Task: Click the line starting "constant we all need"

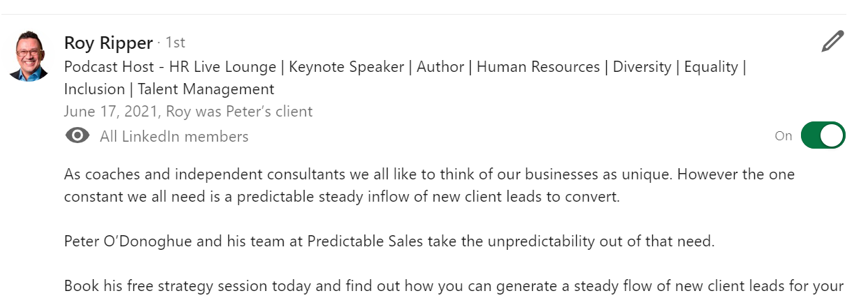Action: (341, 197)
